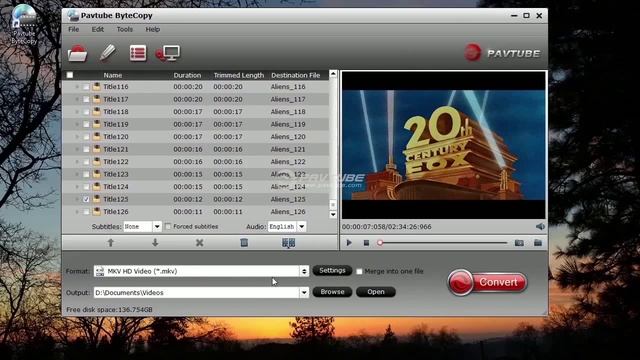Click the Destination File column header

[x=296, y=75]
